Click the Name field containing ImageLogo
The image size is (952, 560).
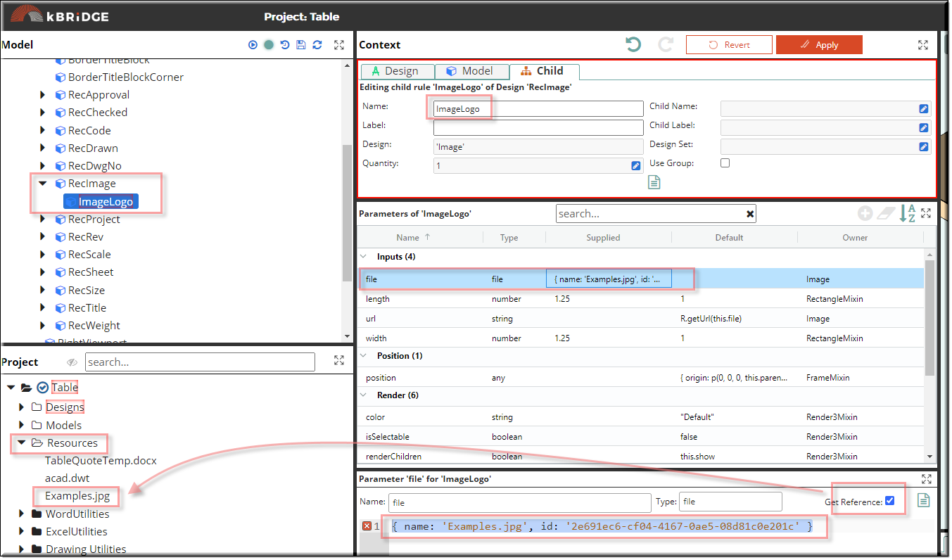538,109
